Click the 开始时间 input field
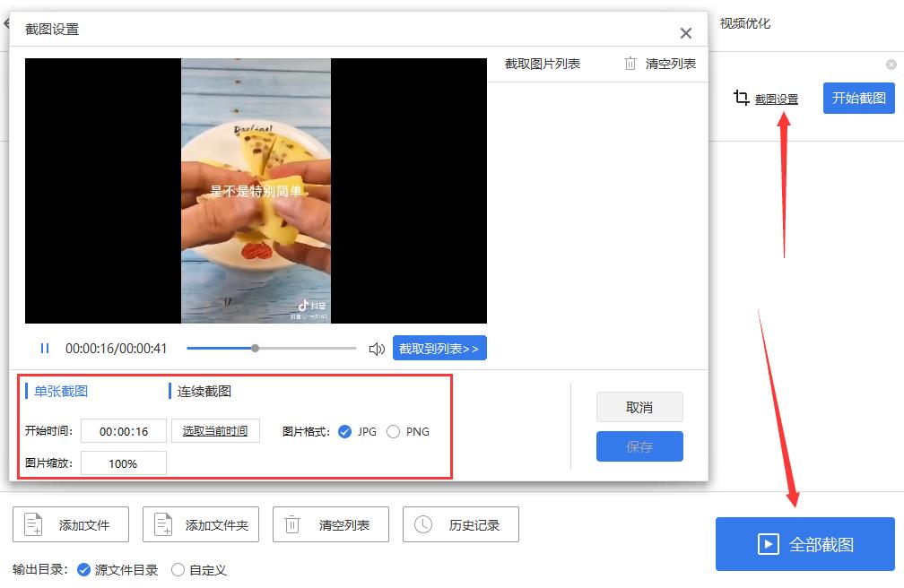Viewport: 904px width, 588px height. [x=124, y=431]
